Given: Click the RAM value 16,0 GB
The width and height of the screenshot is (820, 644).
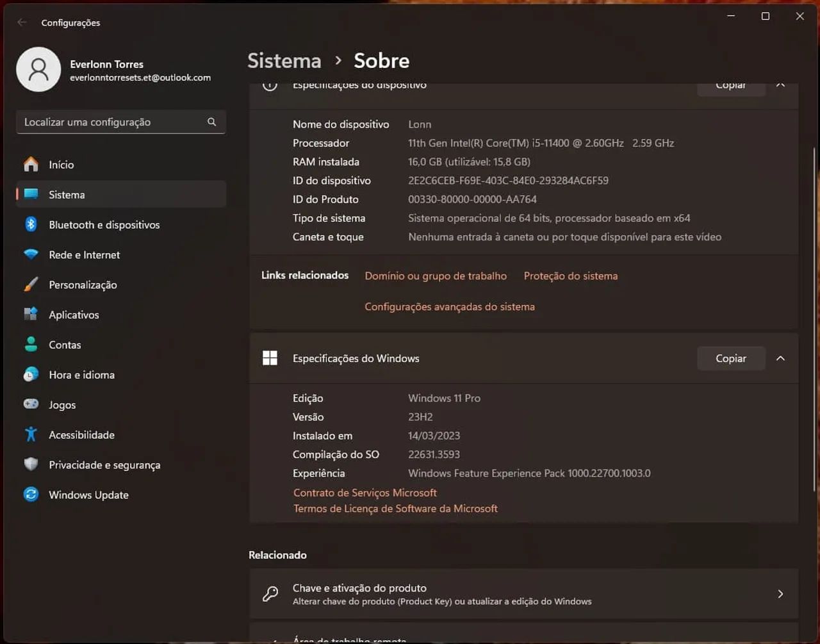Looking at the screenshot, I should pos(469,161).
